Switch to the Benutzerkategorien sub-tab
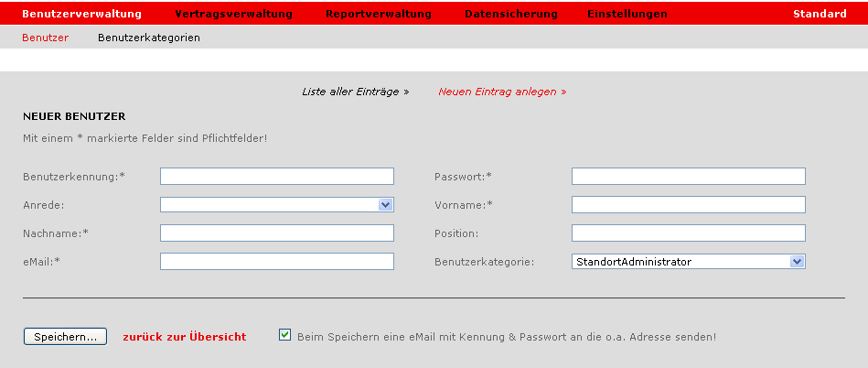868x368 pixels. [149, 38]
